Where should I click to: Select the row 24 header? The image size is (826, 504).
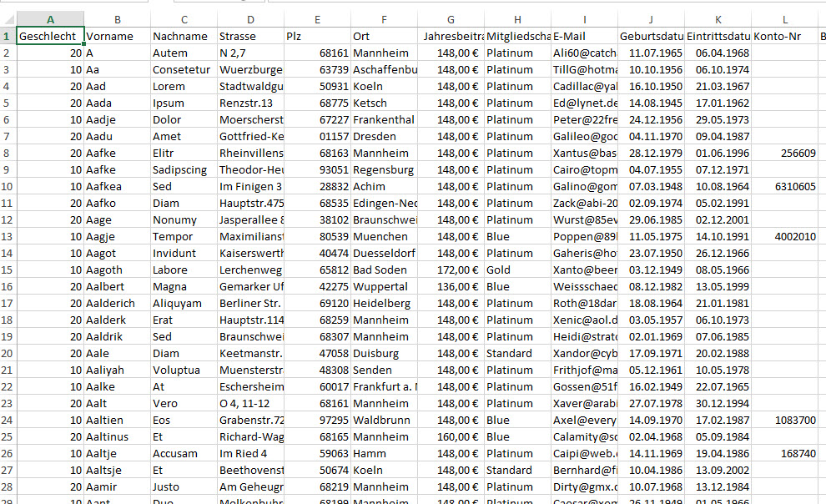coord(8,420)
